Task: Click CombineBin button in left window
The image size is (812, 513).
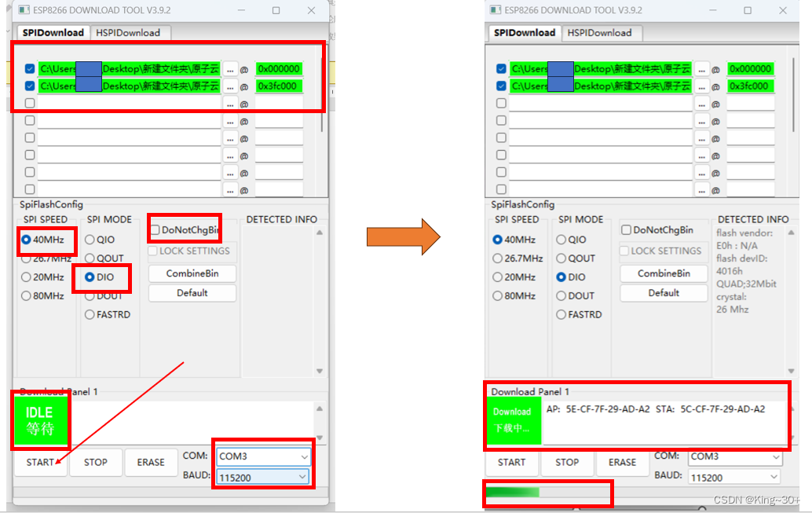Action: [x=192, y=273]
